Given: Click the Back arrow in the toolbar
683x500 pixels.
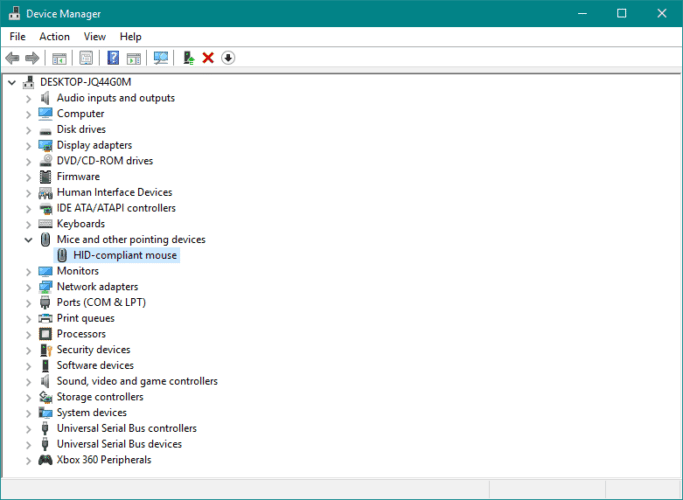Looking at the screenshot, I should [x=12, y=58].
